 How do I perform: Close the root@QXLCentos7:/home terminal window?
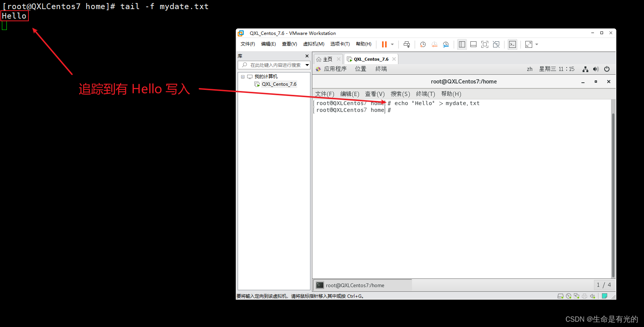click(x=609, y=82)
